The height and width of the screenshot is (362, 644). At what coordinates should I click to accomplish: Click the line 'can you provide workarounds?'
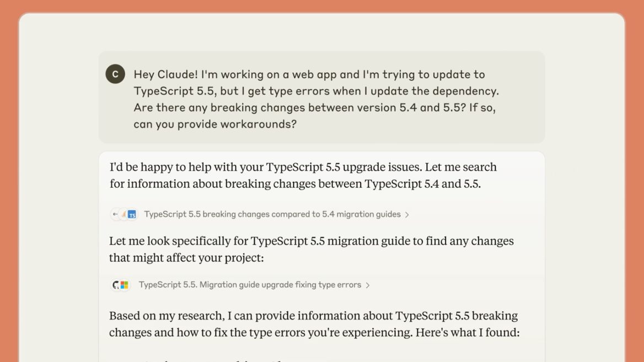click(x=215, y=124)
